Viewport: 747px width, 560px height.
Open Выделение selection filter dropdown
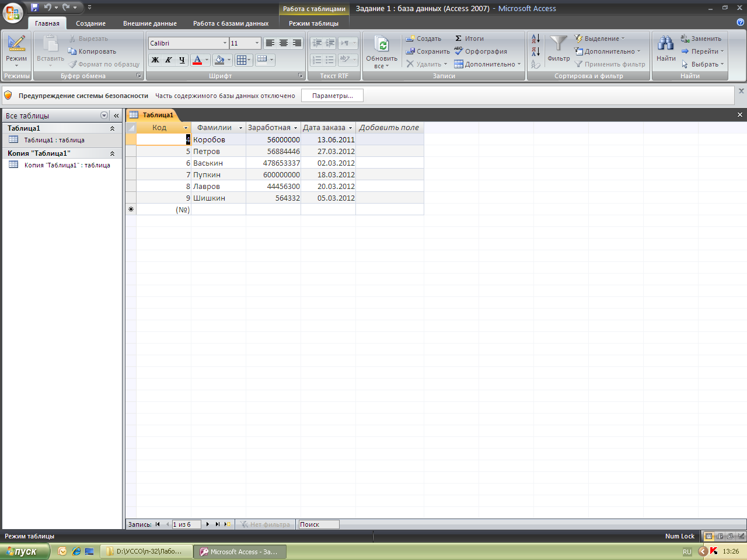point(599,38)
